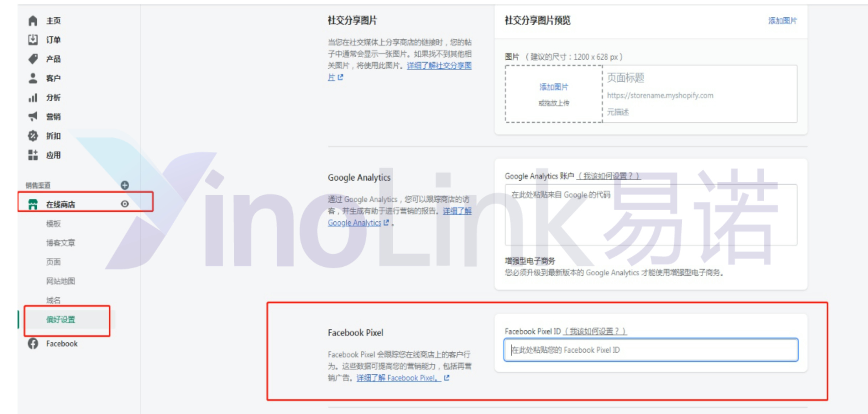
Task: Click 添加图片 link in preview header
Action: click(x=782, y=21)
